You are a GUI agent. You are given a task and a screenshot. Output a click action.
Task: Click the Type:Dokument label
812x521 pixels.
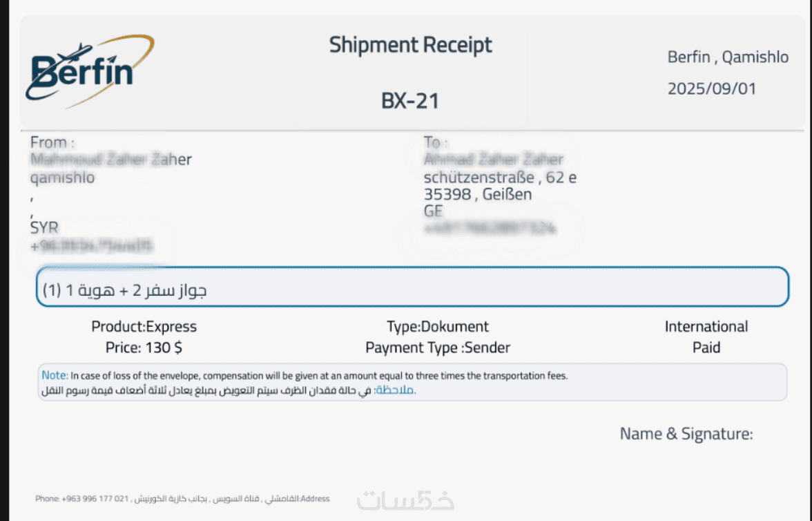(438, 327)
